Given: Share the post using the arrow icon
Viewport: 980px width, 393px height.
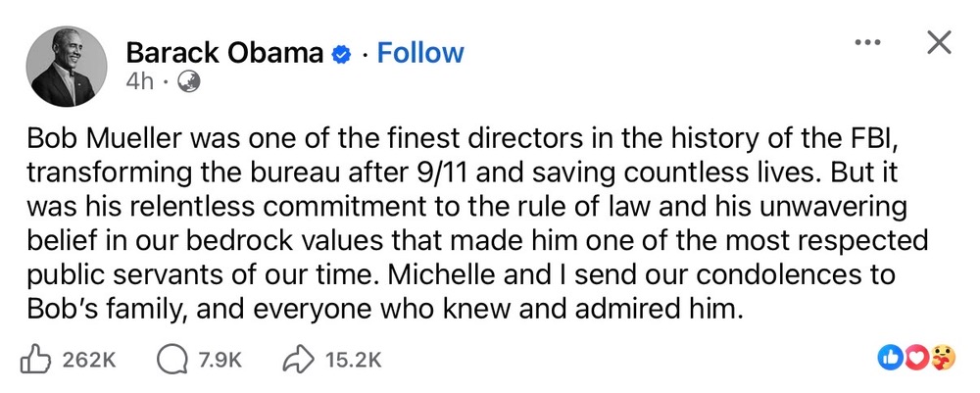Looking at the screenshot, I should pos(299,361).
